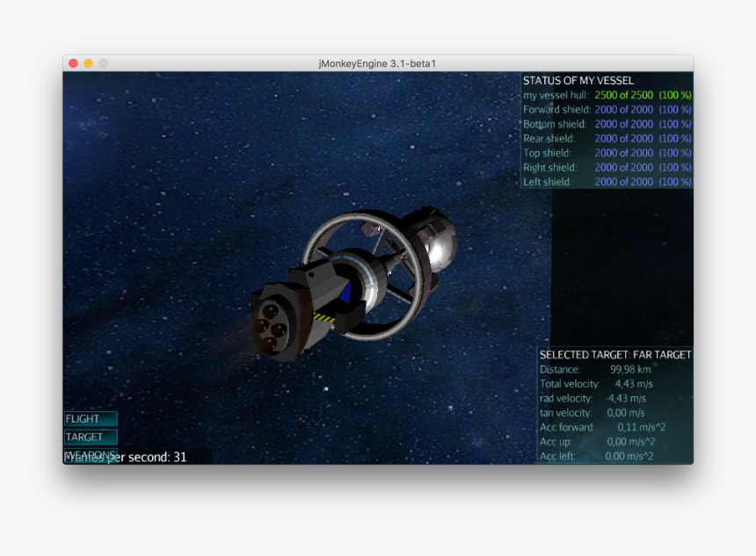This screenshot has width=756, height=556.
Task: Select the 'Left shield' status row
Action: 607,182
